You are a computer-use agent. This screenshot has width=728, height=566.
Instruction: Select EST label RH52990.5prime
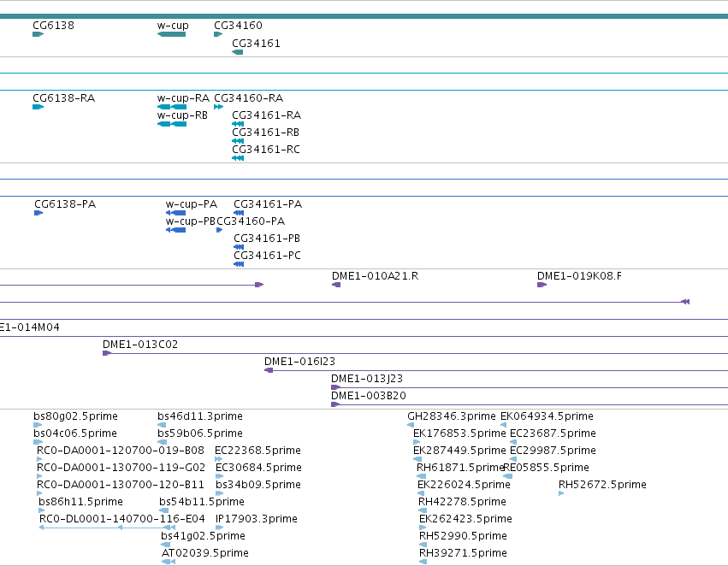pyautogui.click(x=464, y=536)
